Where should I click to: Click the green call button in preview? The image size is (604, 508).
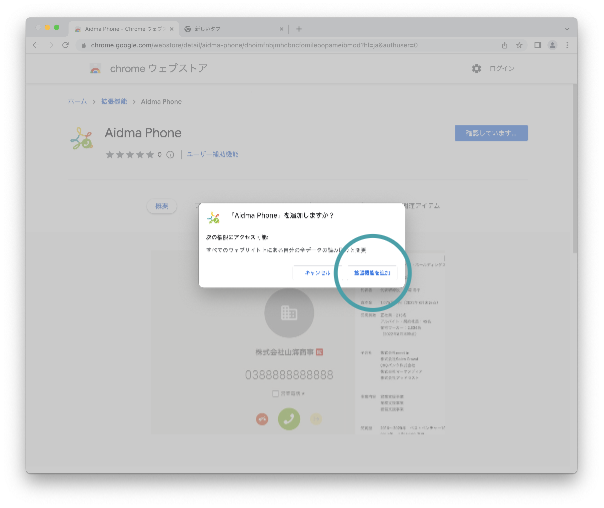coord(289,419)
